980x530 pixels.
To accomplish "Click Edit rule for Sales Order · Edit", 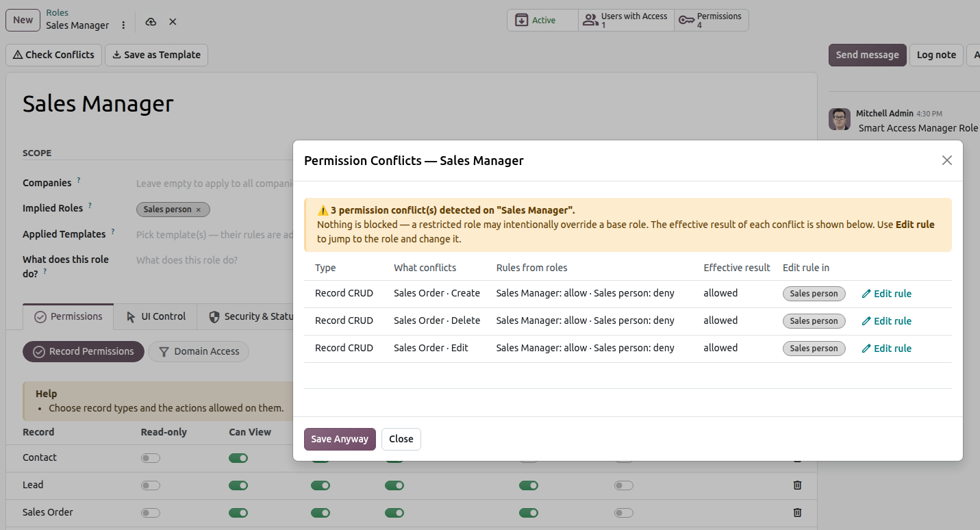I will pyautogui.click(x=886, y=349).
